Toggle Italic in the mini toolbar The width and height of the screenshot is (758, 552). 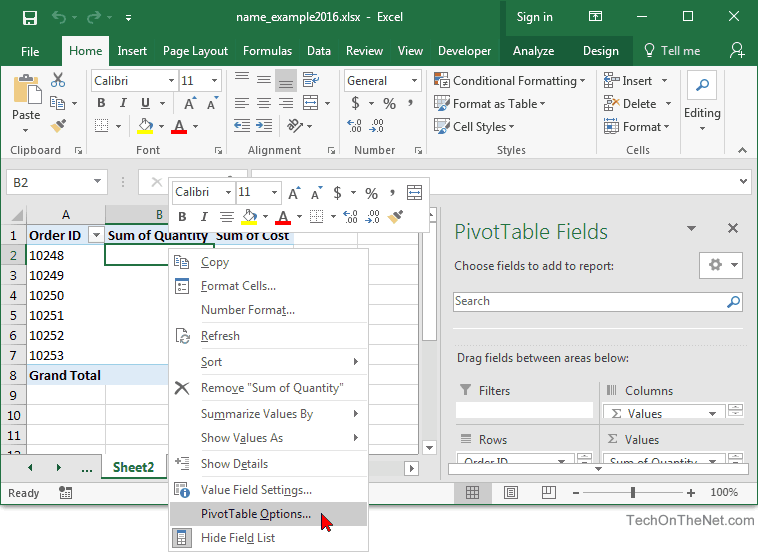(204, 217)
